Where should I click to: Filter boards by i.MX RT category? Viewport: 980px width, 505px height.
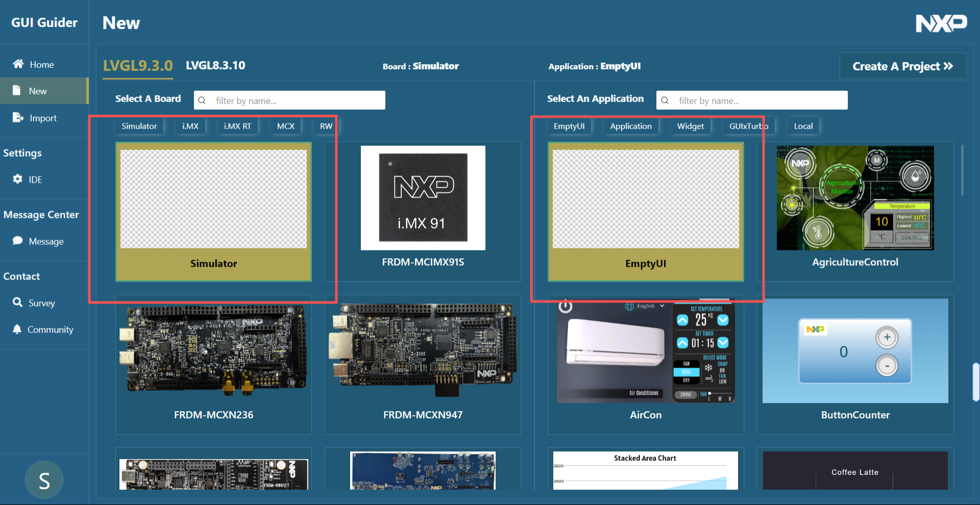coord(237,126)
